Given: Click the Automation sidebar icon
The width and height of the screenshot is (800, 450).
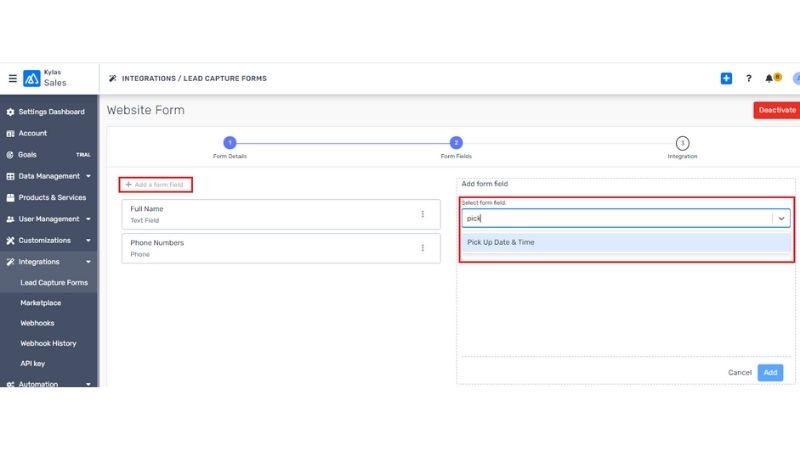Looking at the screenshot, I should 10,384.
